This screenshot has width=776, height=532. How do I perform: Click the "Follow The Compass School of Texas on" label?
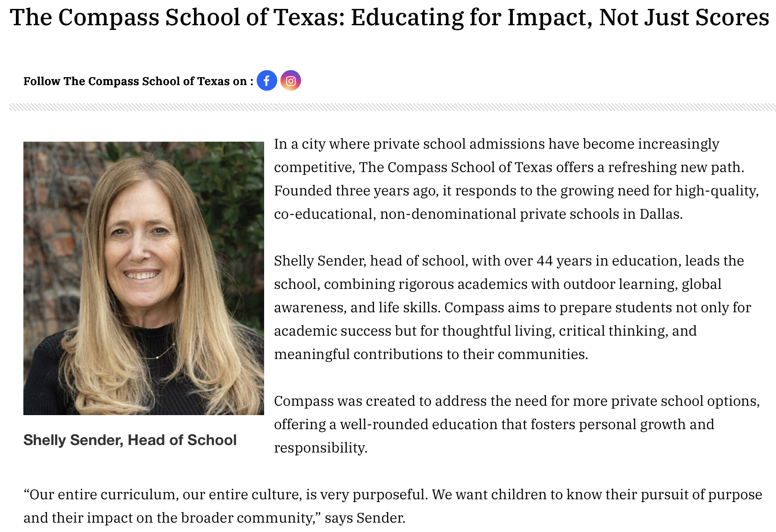[138, 81]
